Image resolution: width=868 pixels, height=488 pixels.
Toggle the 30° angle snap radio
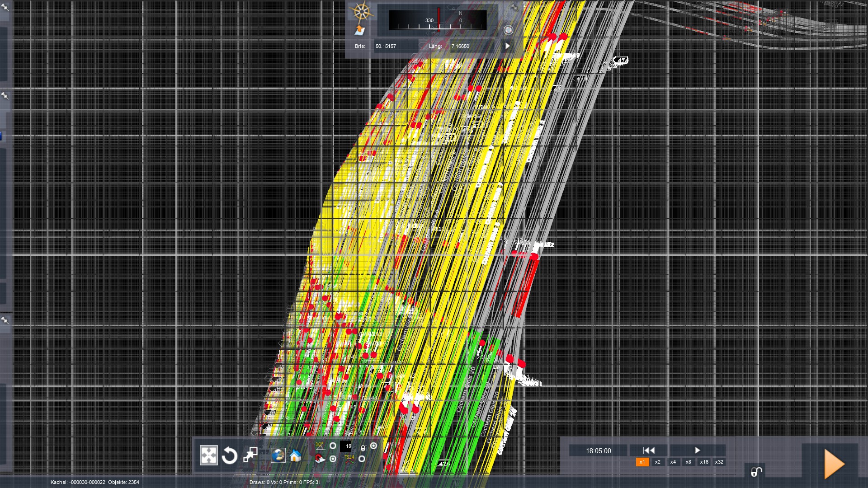point(333,446)
